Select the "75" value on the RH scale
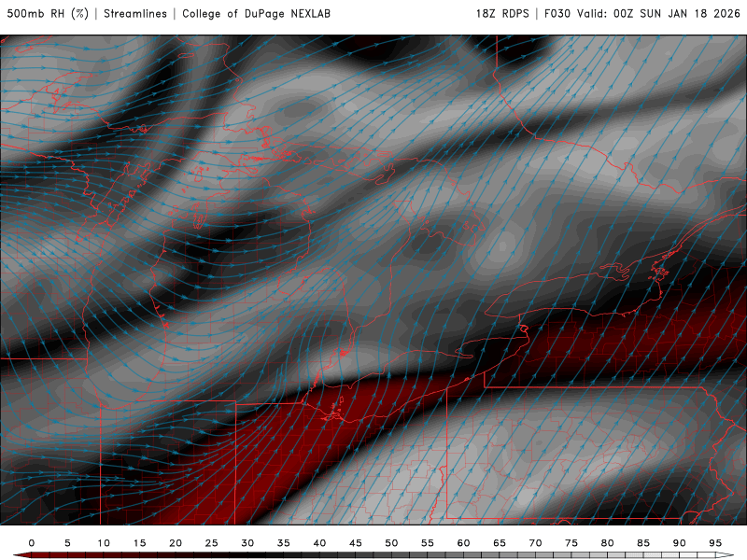 tap(571, 543)
